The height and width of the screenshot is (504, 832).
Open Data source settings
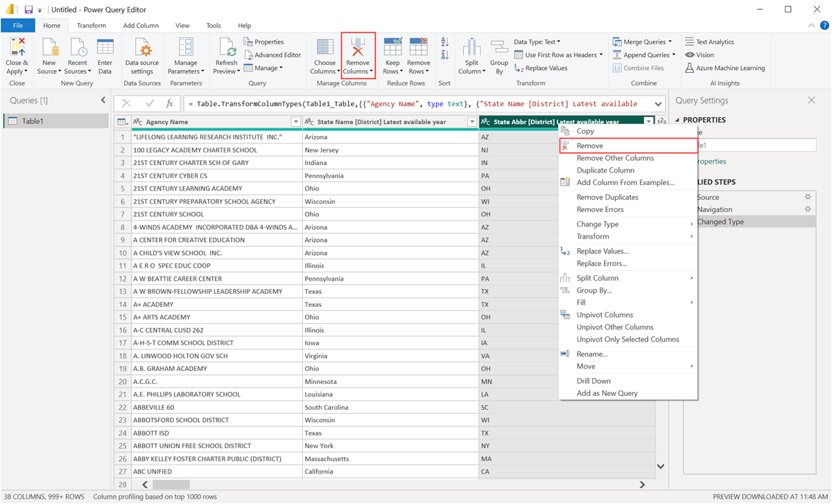(x=142, y=55)
